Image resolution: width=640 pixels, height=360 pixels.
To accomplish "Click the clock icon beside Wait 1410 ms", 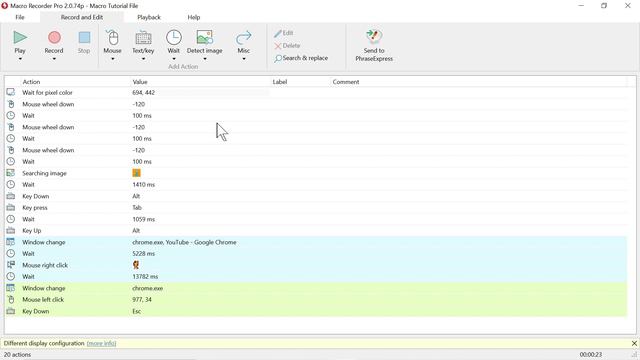I will [x=11, y=184].
